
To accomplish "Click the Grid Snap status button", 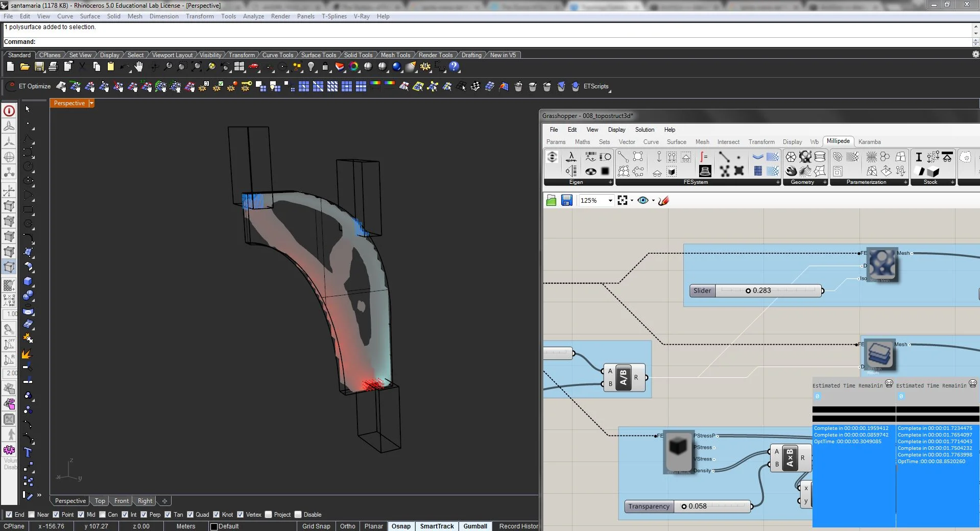I will coord(316,526).
